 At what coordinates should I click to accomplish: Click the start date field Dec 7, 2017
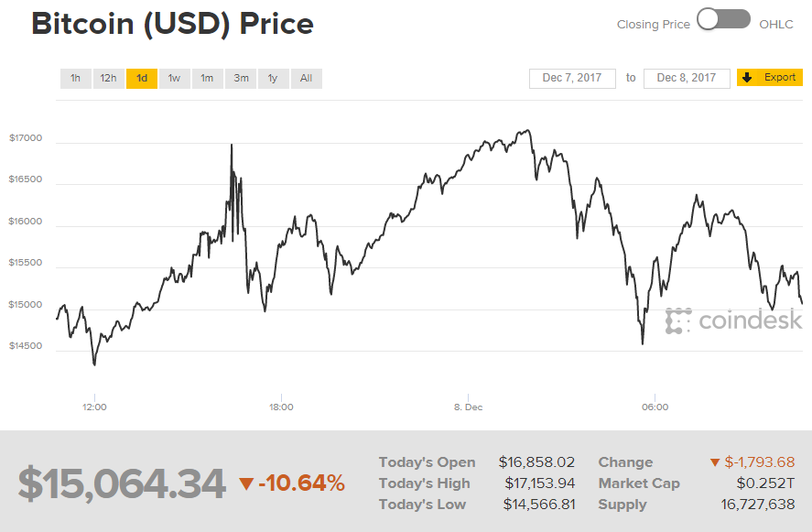572,78
